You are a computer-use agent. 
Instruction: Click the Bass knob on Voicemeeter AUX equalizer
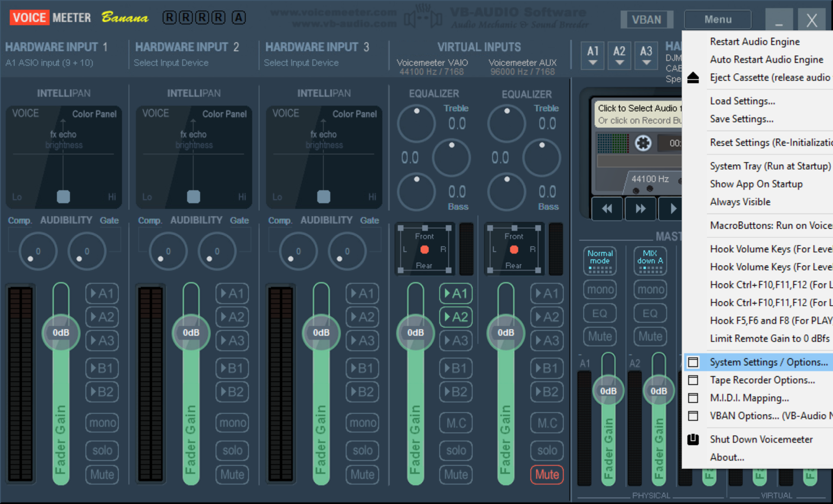[x=507, y=192]
